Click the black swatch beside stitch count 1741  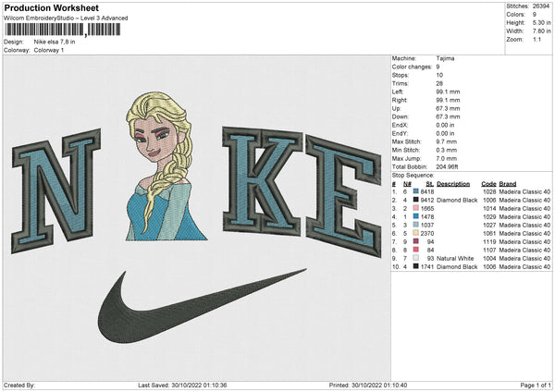416,266
